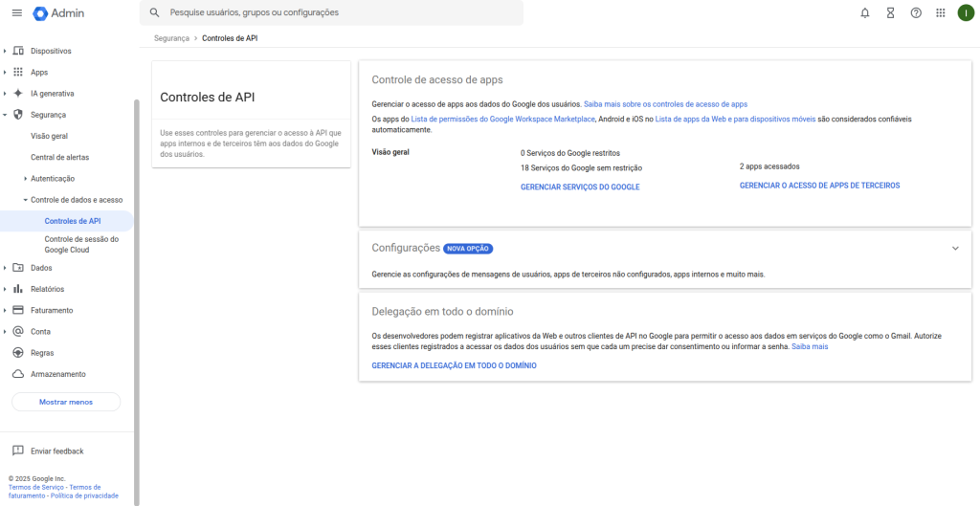This screenshot has width=980, height=506.
Task: Click Segurança in the breadcrumb
Action: pyautogui.click(x=171, y=38)
